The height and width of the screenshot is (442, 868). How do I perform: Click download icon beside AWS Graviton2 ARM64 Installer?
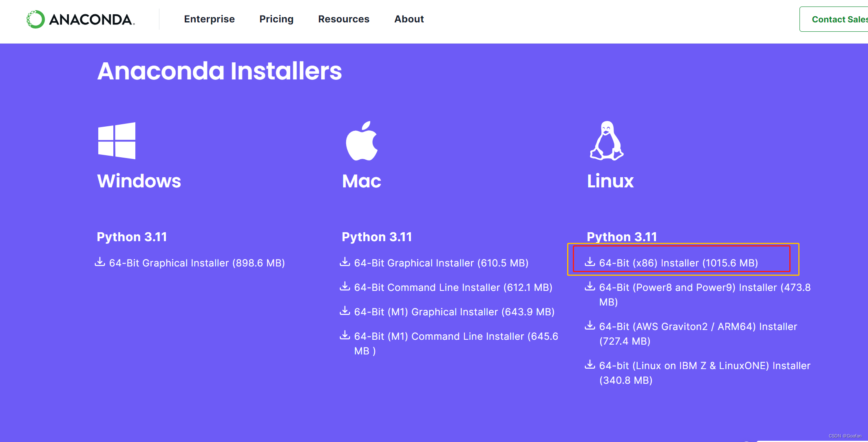tap(590, 325)
